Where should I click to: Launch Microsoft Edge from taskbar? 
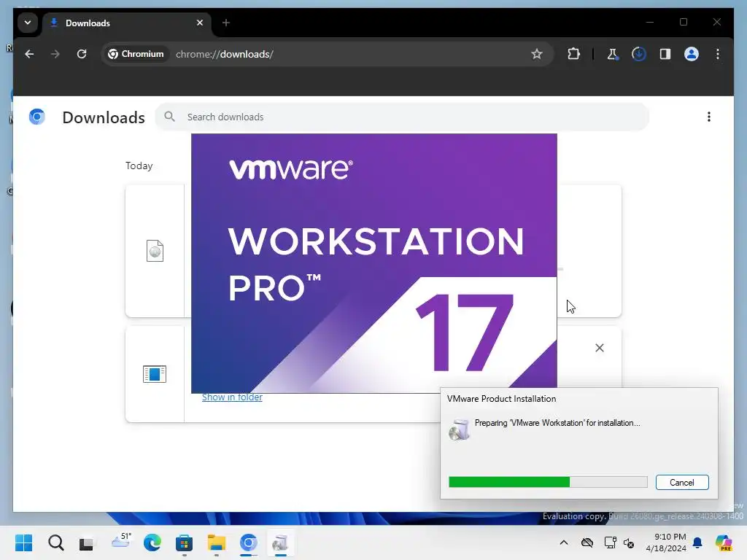[x=152, y=542]
